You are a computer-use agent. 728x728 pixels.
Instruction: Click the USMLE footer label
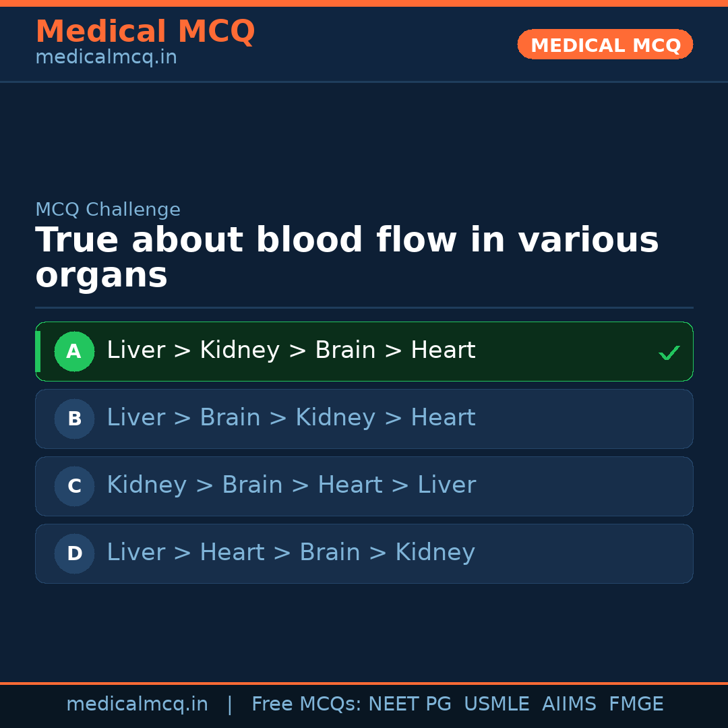(x=496, y=704)
